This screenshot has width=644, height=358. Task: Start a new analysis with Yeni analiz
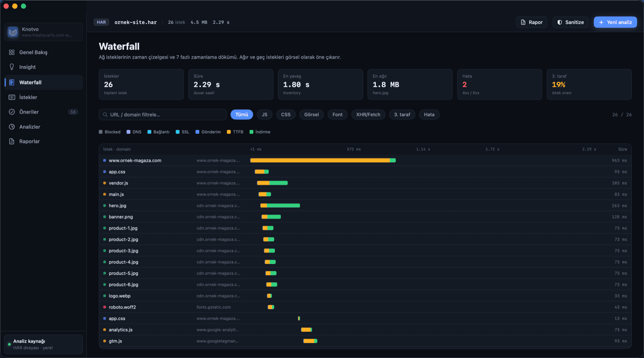[615, 22]
